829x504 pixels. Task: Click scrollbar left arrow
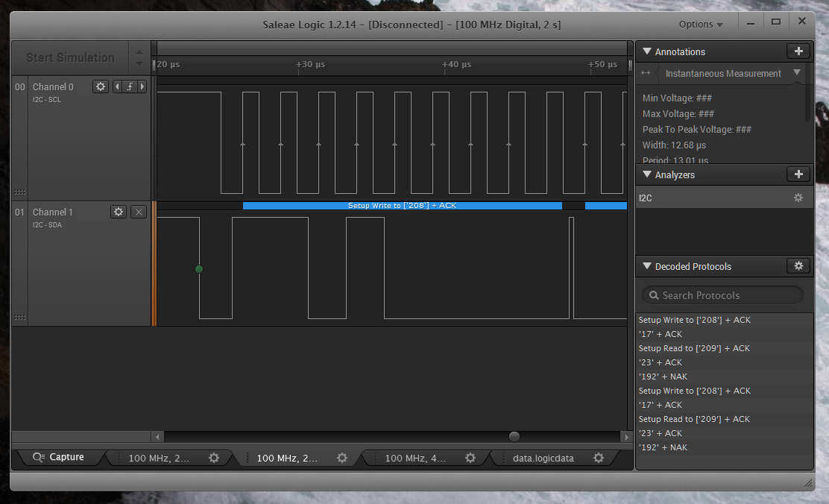157,437
